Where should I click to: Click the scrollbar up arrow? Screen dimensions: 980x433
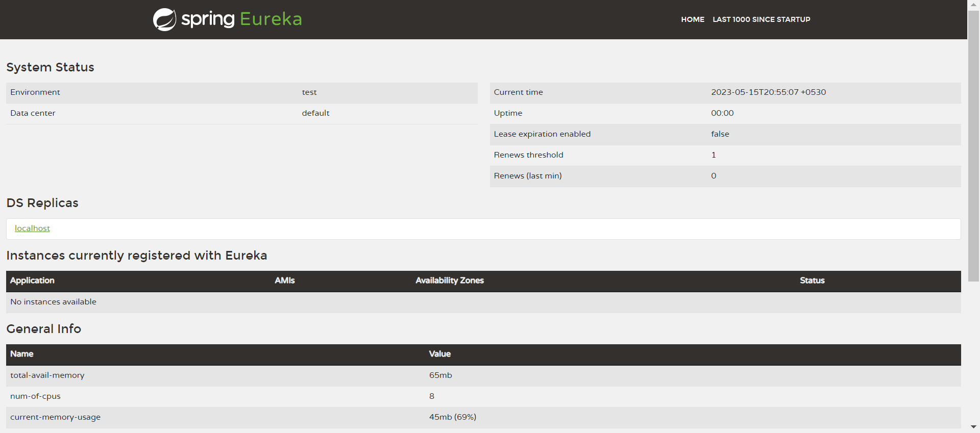coord(973,5)
